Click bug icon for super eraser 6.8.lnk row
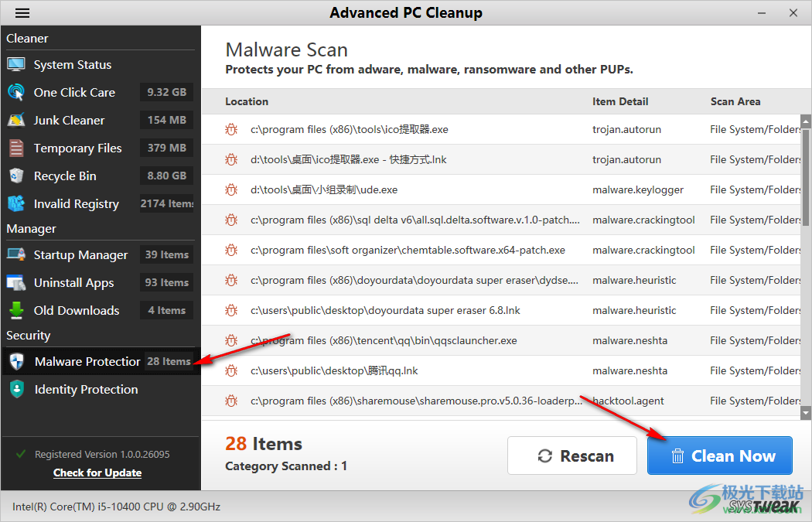812x522 pixels. pyautogui.click(x=231, y=310)
